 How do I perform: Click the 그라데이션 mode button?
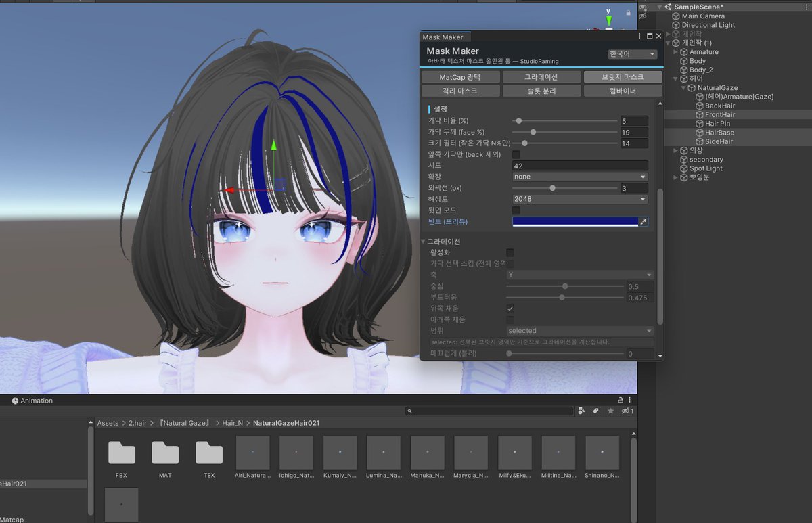point(541,77)
